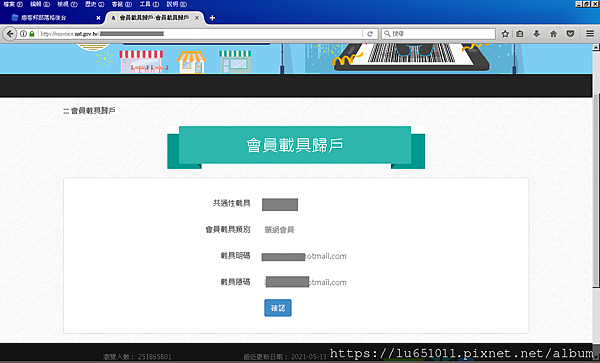Save page with the Pocket icon
Image resolution: width=600 pixels, height=363 pixels.
[x=570, y=34]
